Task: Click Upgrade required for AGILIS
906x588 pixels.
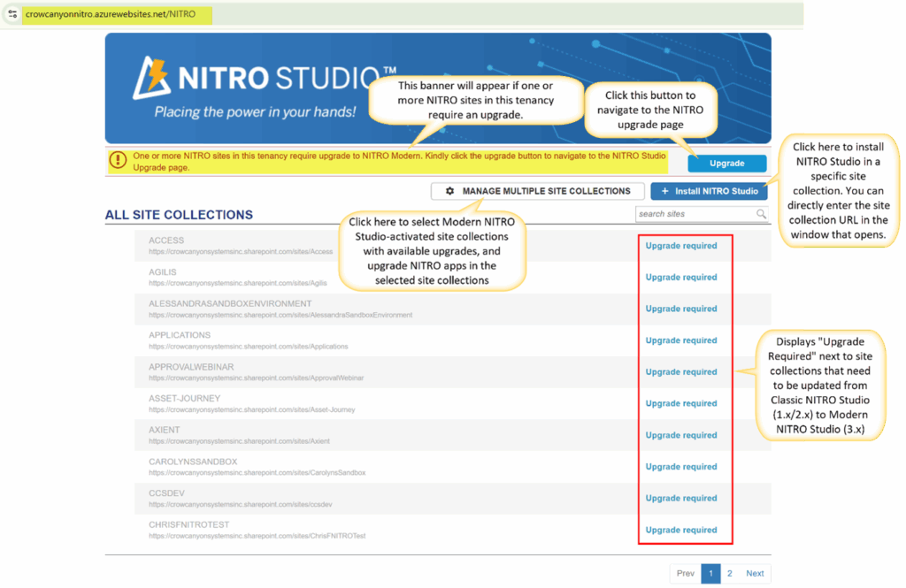Action: 681,278
